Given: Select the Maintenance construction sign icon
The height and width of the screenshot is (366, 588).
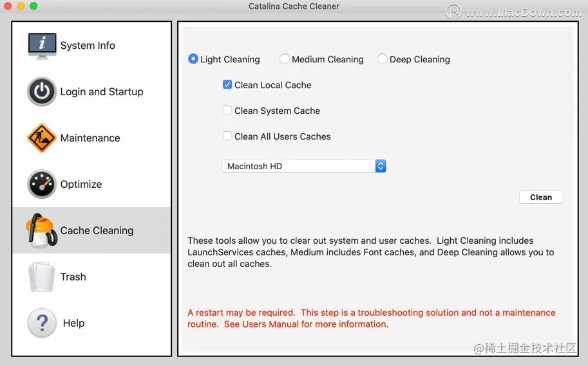Looking at the screenshot, I should click(x=42, y=138).
